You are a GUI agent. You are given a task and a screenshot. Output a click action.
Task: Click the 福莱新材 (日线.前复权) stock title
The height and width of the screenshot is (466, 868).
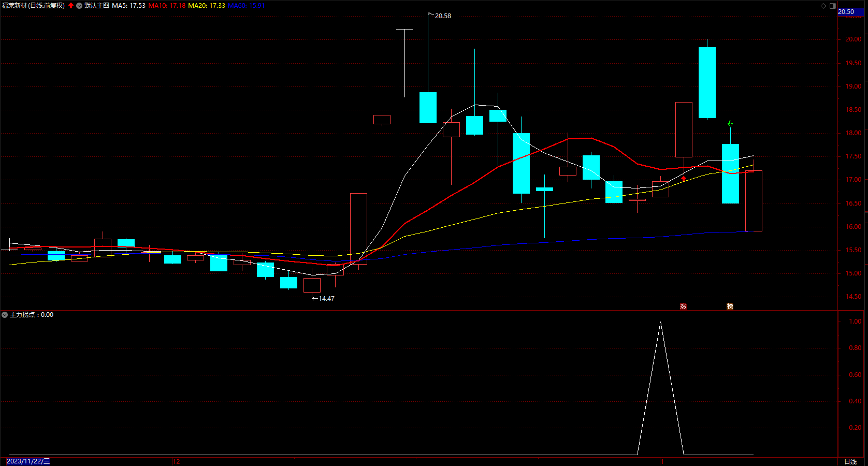(x=34, y=6)
